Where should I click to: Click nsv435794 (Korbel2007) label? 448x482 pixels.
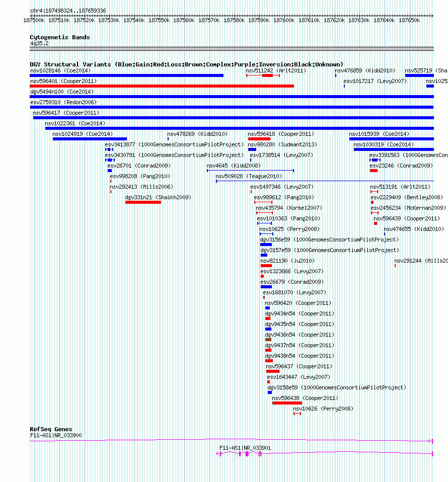click(289, 208)
